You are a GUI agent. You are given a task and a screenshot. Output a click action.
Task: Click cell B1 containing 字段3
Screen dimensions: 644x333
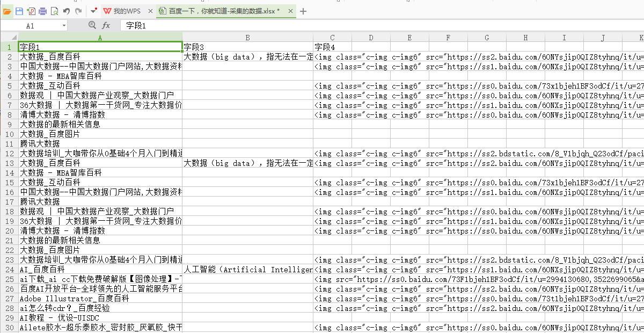click(x=248, y=47)
